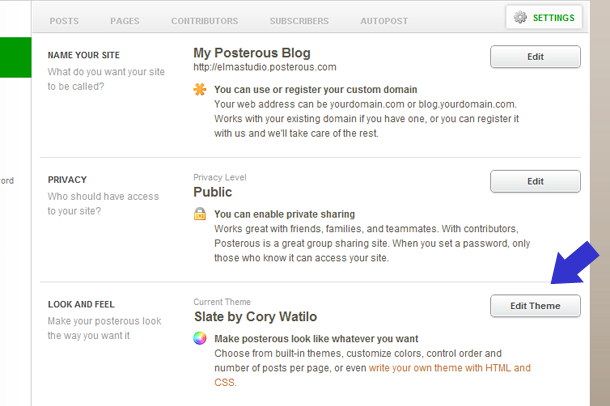The image size is (610, 406).
Task: Click the orange asterisk custom domain icon
Action: 200,89
